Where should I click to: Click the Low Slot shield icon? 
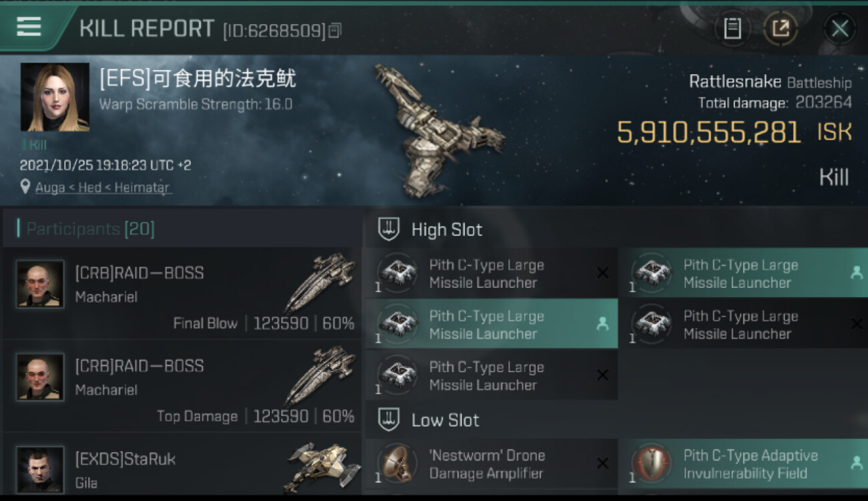389,420
